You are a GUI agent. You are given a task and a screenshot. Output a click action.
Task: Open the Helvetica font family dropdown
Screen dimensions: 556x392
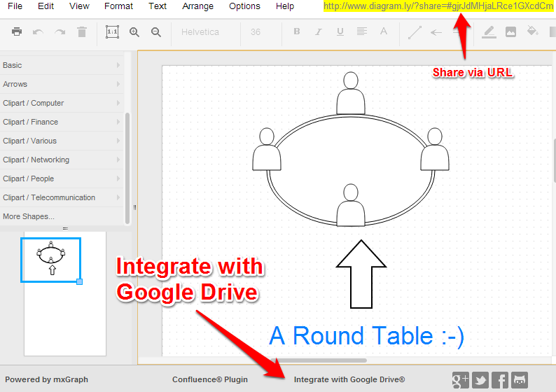[200, 32]
